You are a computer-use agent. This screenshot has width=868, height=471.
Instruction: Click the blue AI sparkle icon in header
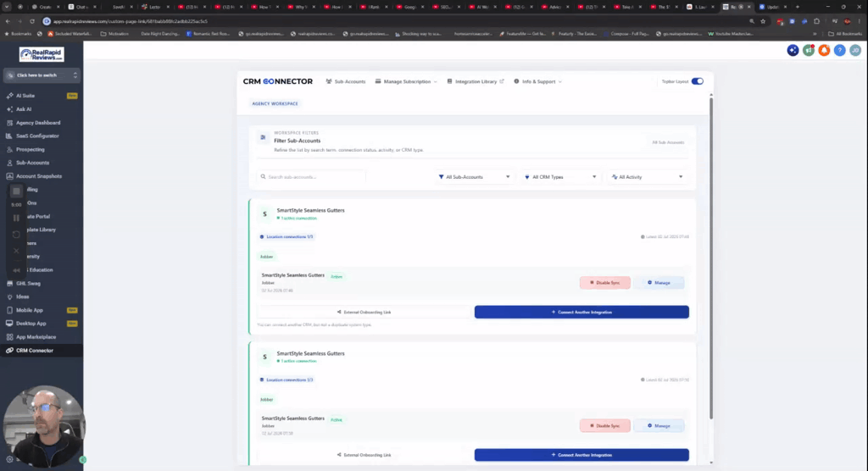[793, 50]
